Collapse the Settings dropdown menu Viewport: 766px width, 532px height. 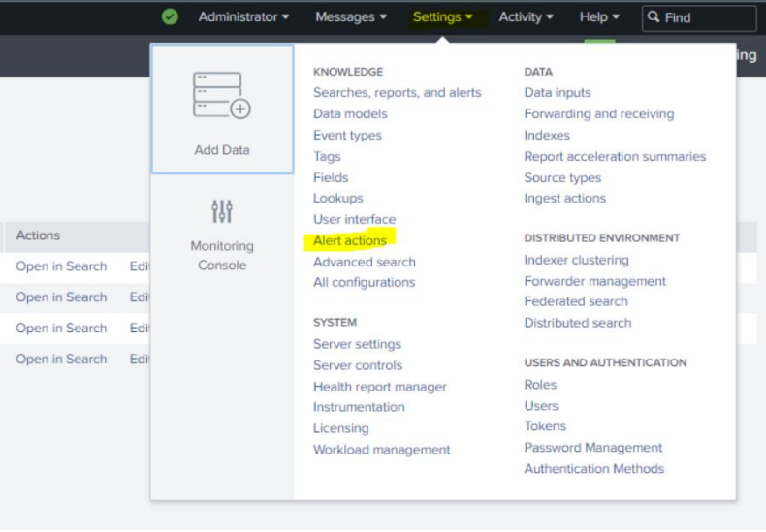(x=443, y=16)
